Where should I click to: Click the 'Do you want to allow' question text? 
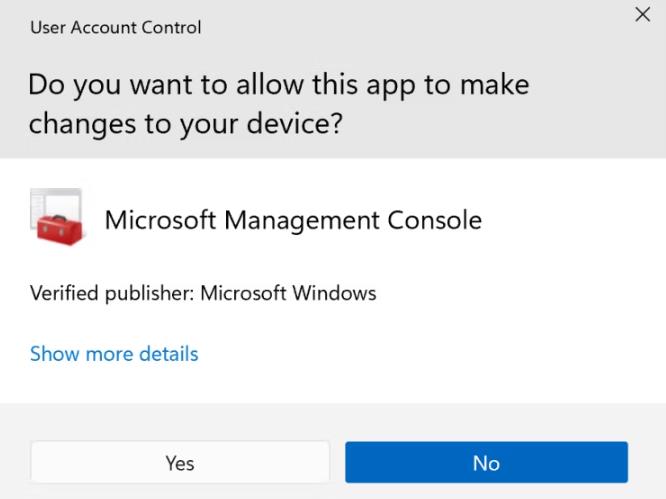[x=279, y=104]
